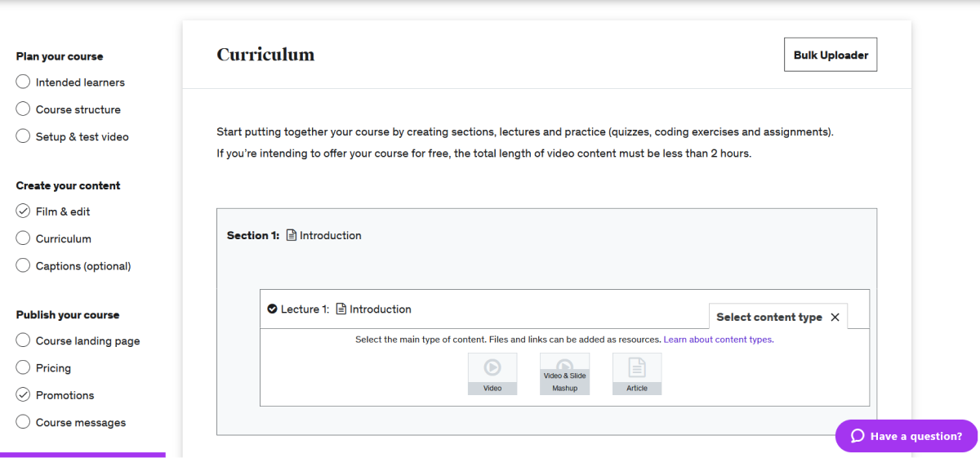Click the chat bubble icon in Have a question

[x=857, y=436]
